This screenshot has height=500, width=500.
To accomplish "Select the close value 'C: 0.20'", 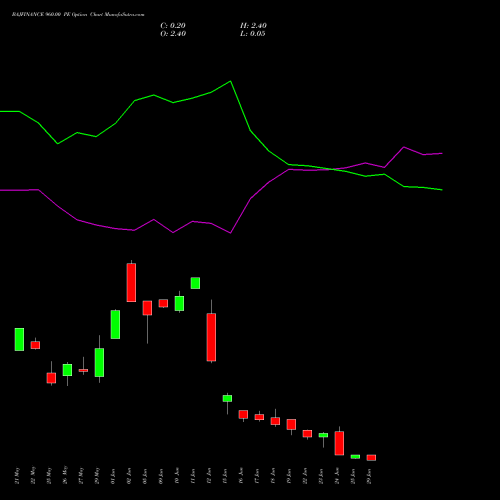I will click(173, 26).
